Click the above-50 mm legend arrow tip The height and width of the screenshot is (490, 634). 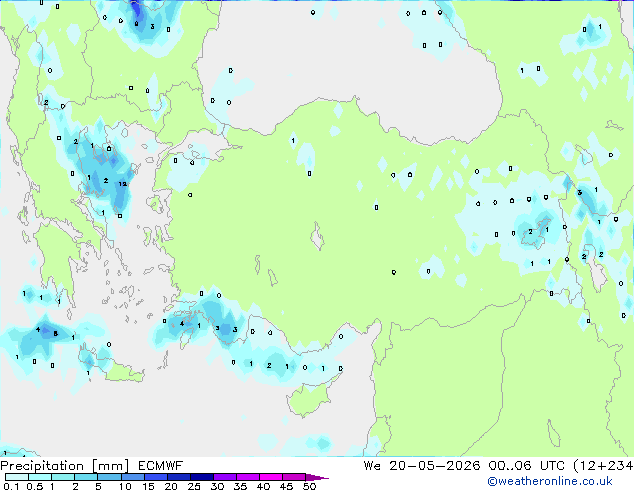click(x=317, y=477)
